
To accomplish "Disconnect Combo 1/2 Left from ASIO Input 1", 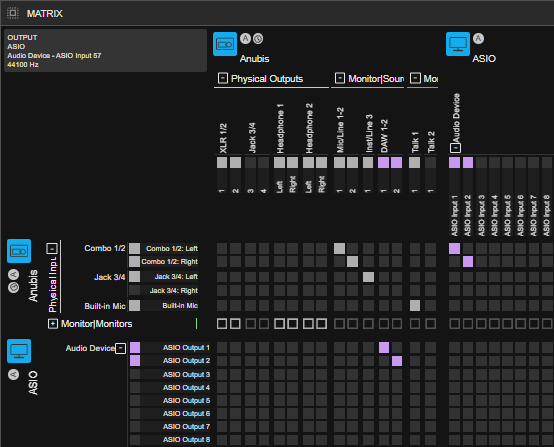I will pyautogui.click(x=454, y=248).
